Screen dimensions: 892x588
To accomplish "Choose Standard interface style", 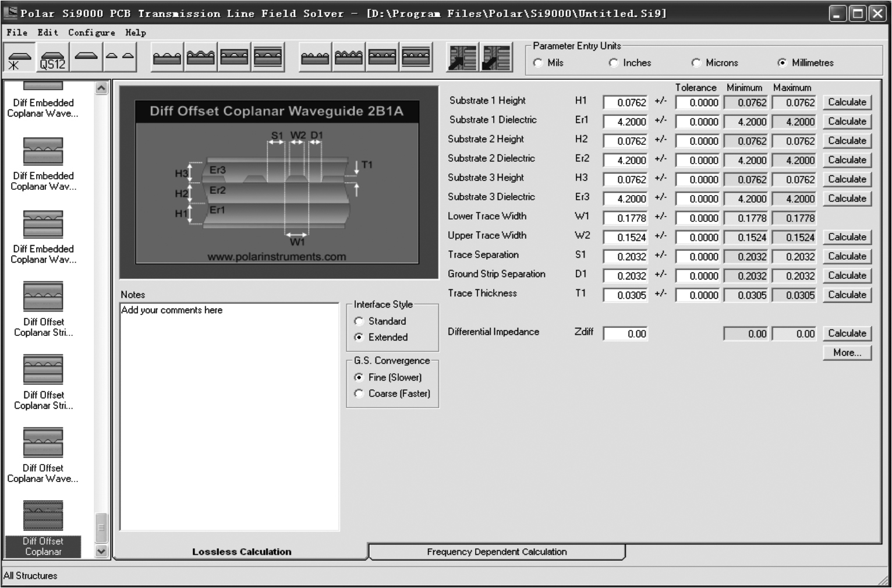I will pos(359,321).
